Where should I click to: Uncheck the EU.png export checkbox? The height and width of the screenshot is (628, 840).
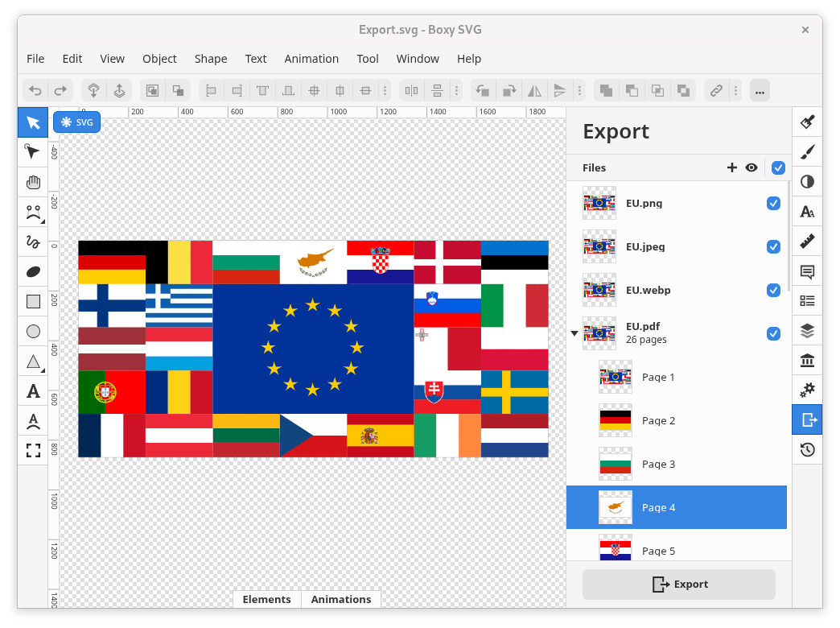click(x=773, y=204)
